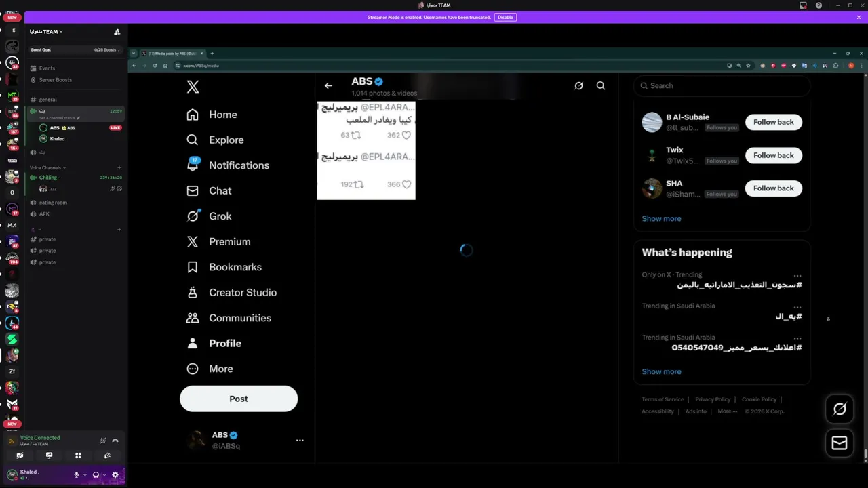Viewport: 868px width, 488px height.
Task: Open Terms of Service footer link
Action: [x=663, y=399]
